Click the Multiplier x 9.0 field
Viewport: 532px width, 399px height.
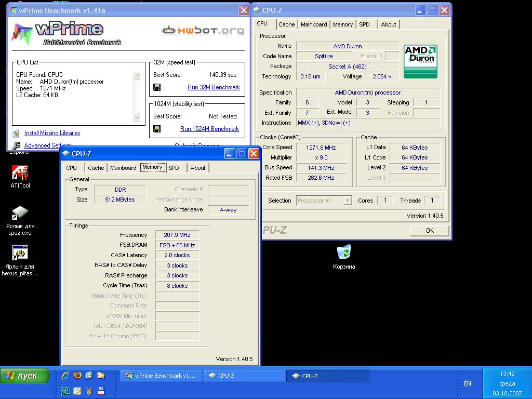(x=321, y=157)
